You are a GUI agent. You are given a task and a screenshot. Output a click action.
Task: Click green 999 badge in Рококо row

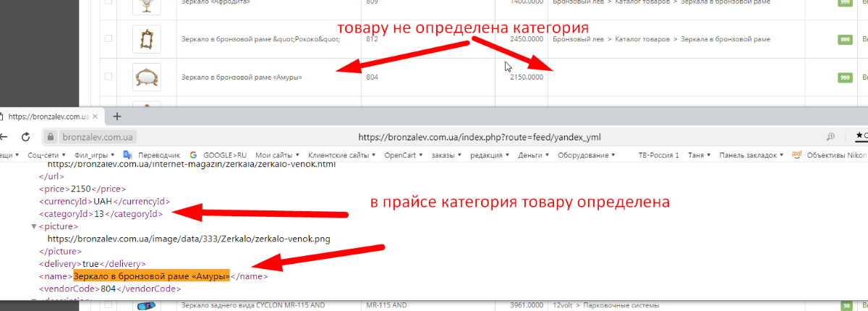[843, 39]
